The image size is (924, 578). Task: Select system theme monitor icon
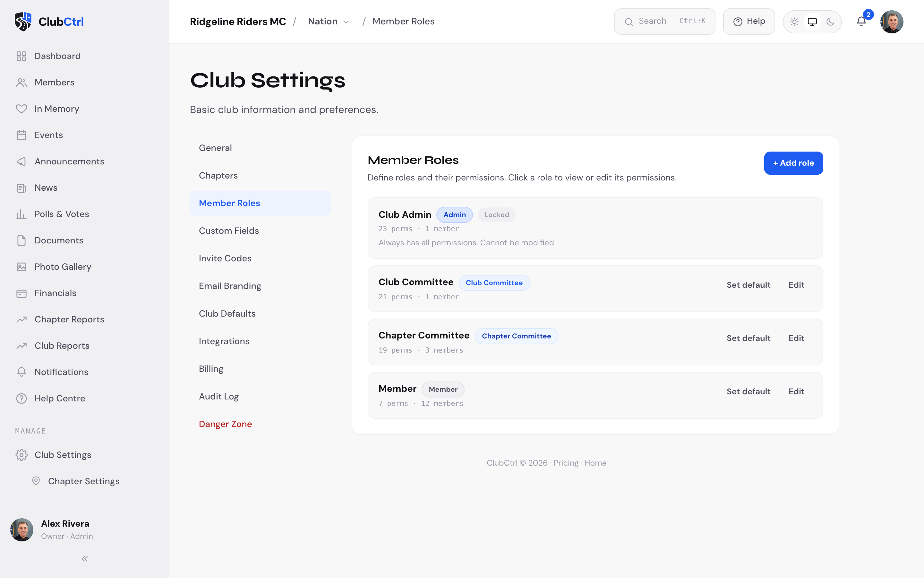pos(812,22)
